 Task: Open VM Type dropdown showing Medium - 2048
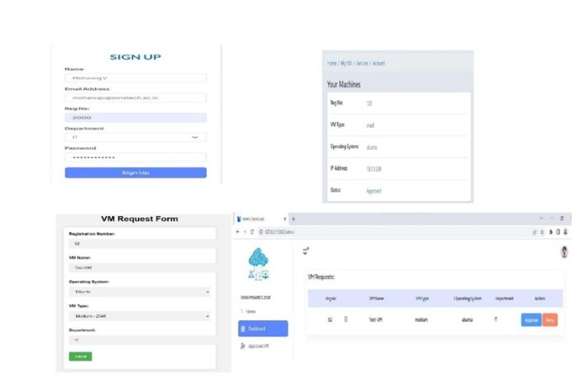tap(139, 316)
